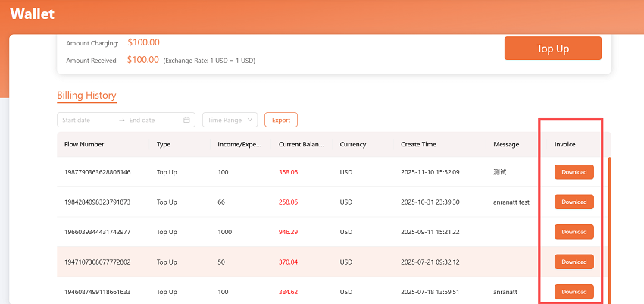644x304 pixels.
Task: Export the billing history
Action: tap(280, 120)
